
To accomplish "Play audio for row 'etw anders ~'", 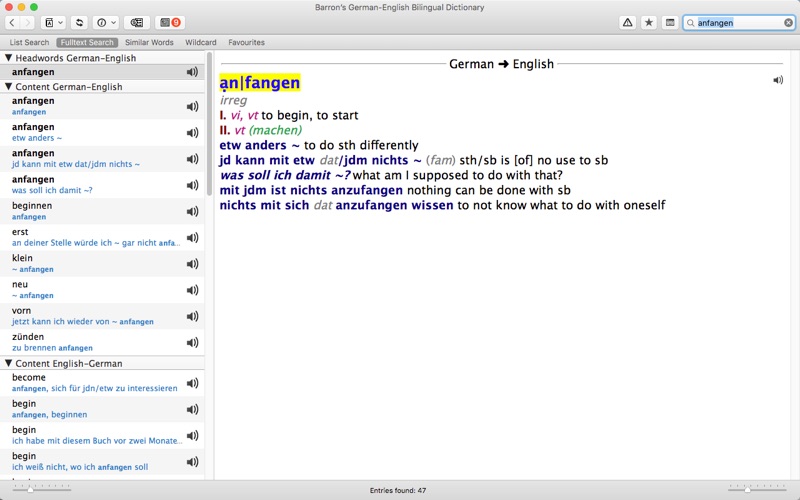I will (192, 133).
